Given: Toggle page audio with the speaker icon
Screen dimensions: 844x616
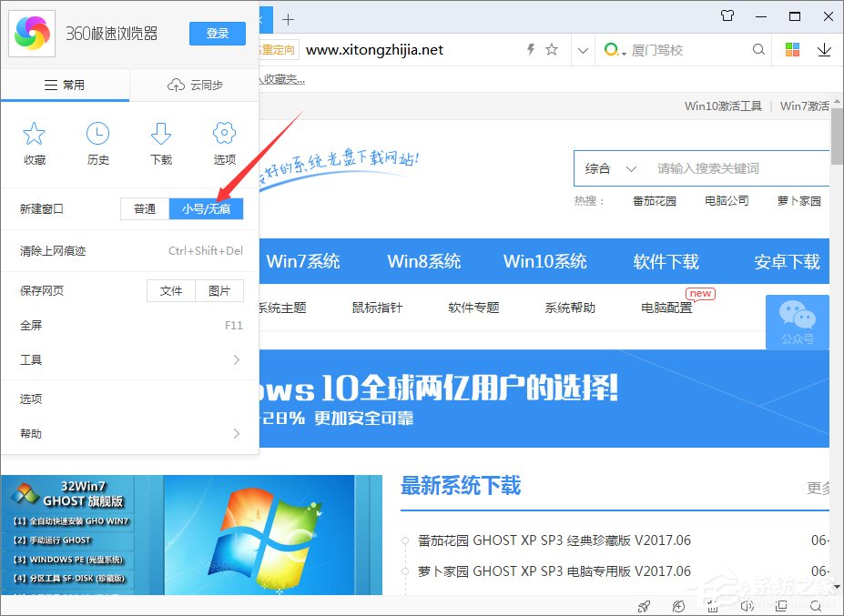Looking at the screenshot, I should click(x=747, y=606).
